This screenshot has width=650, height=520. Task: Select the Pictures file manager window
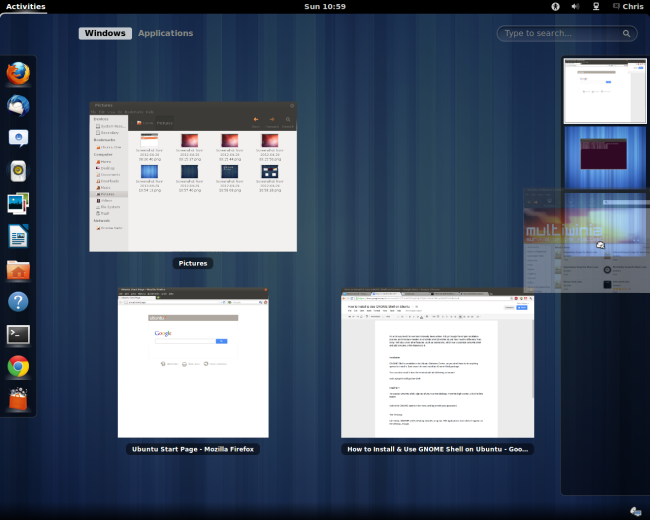click(193, 176)
